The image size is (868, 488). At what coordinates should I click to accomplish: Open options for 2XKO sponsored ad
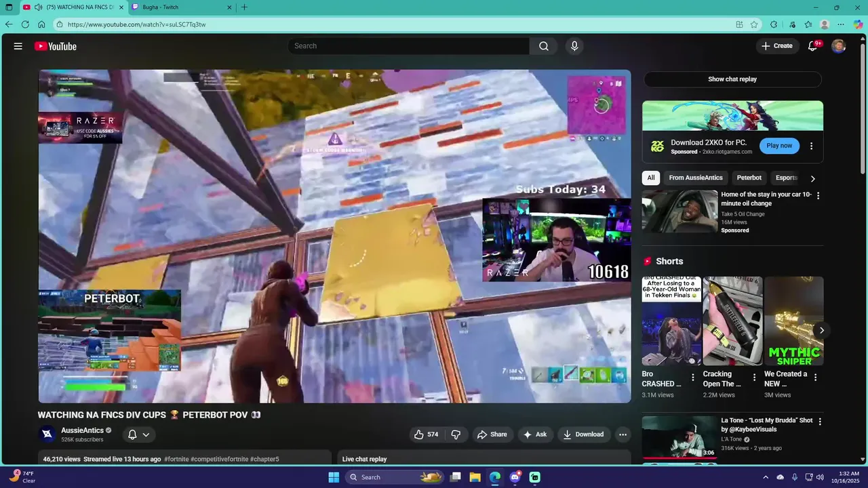811,146
